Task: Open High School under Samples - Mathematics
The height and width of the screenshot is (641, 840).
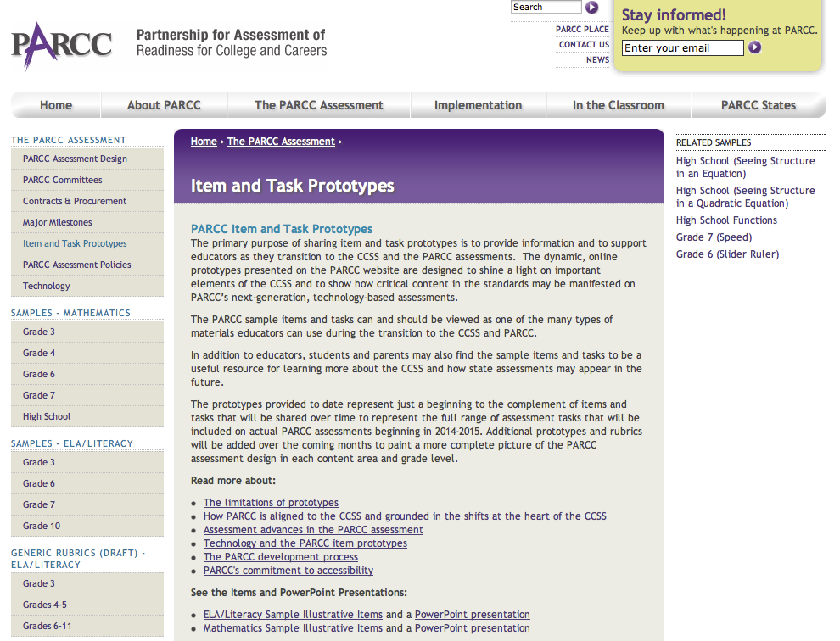Action: (x=87, y=416)
